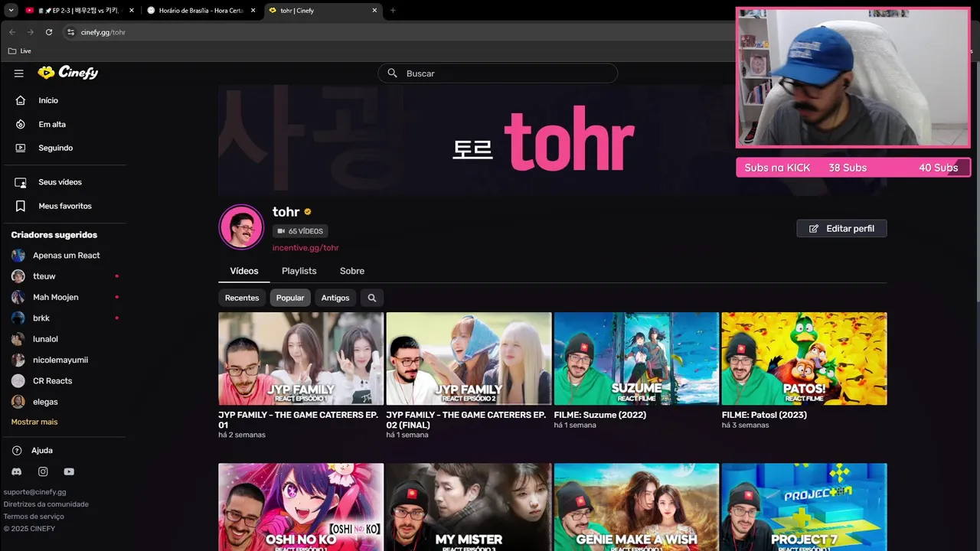Image resolution: width=980 pixels, height=551 pixels.
Task: Click suporte@cinefy.gg email link
Action: (x=34, y=492)
